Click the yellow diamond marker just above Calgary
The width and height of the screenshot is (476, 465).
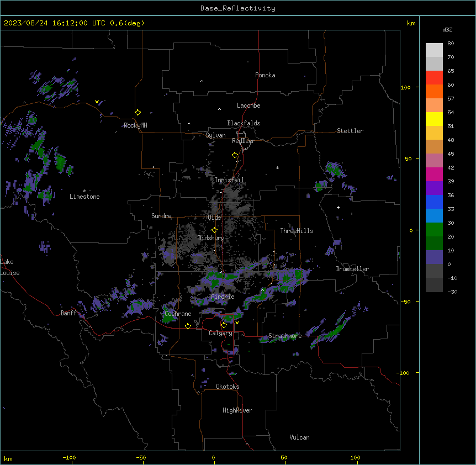coord(224,325)
